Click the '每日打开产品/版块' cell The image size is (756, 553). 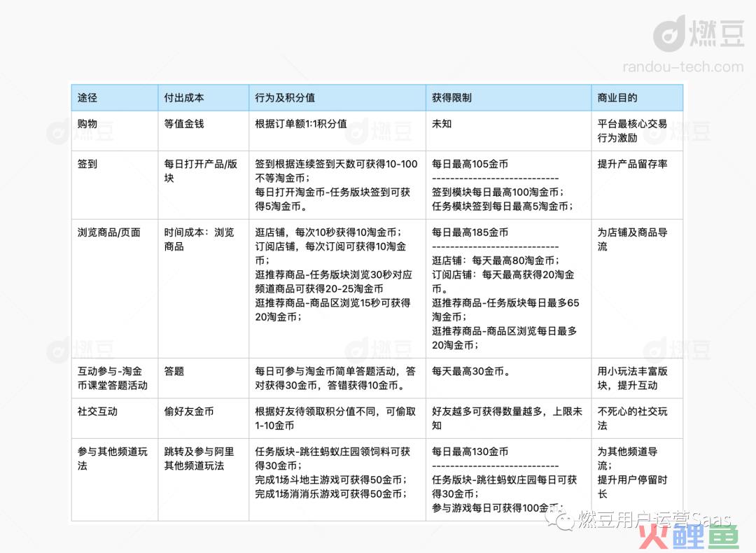pos(204,185)
